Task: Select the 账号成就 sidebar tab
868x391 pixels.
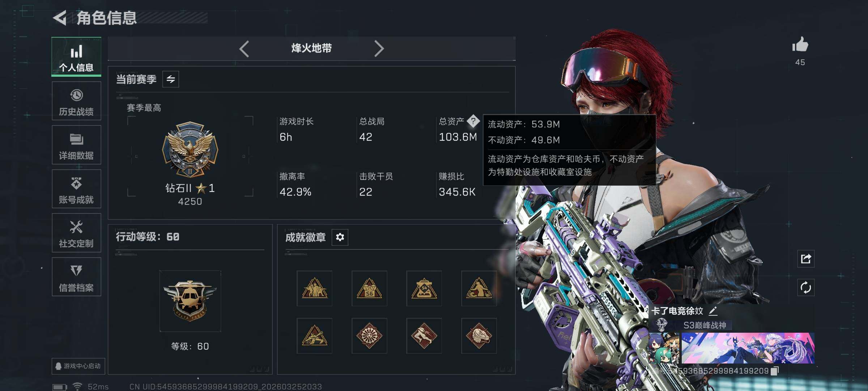Action: pyautogui.click(x=76, y=189)
